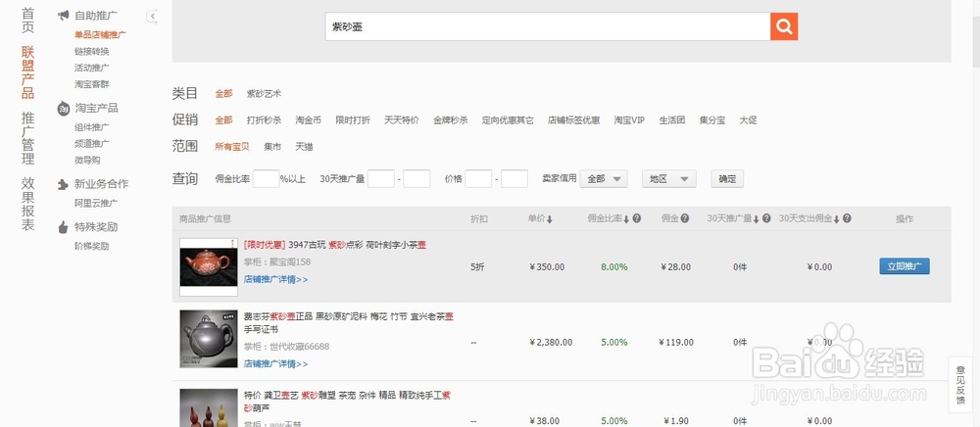This screenshot has height=427, width=980.
Task: Open the red teapot product thumbnail
Action: [x=209, y=266]
